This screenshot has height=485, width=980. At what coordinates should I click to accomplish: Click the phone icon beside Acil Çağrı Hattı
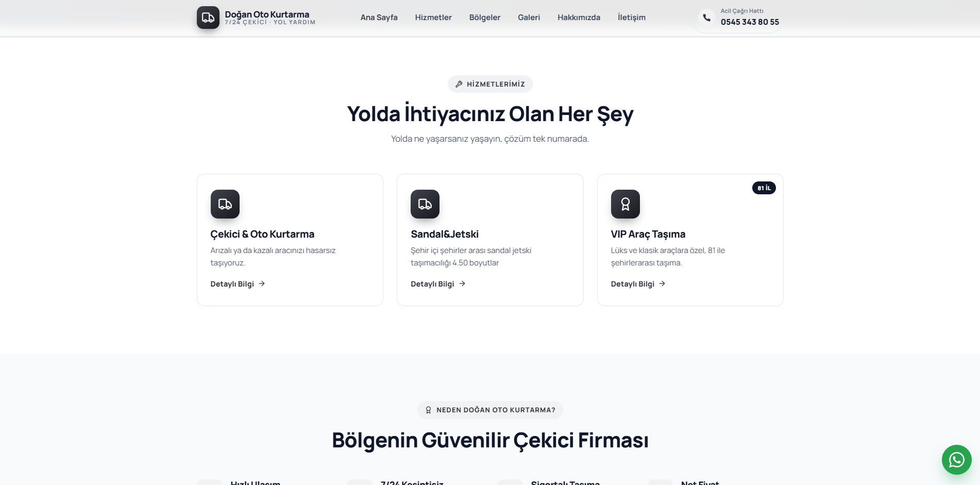(x=707, y=18)
